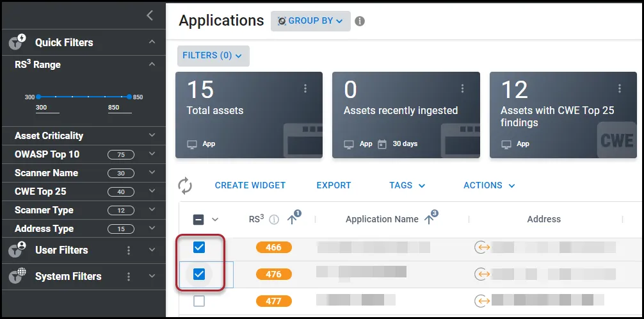Image resolution: width=644 pixels, height=319 pixels.
Task: Expand the Asset Criticality filter
Action: tap(152, 135)
